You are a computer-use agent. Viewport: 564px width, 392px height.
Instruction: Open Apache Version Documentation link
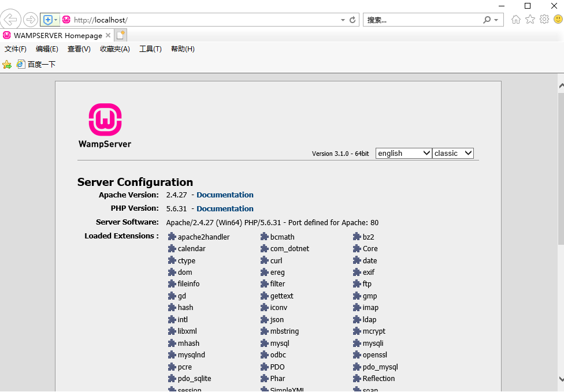click(225, 195)
